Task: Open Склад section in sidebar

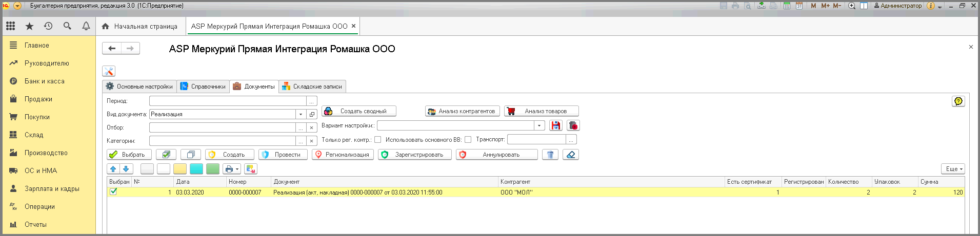Action: [x=34, y=135]
